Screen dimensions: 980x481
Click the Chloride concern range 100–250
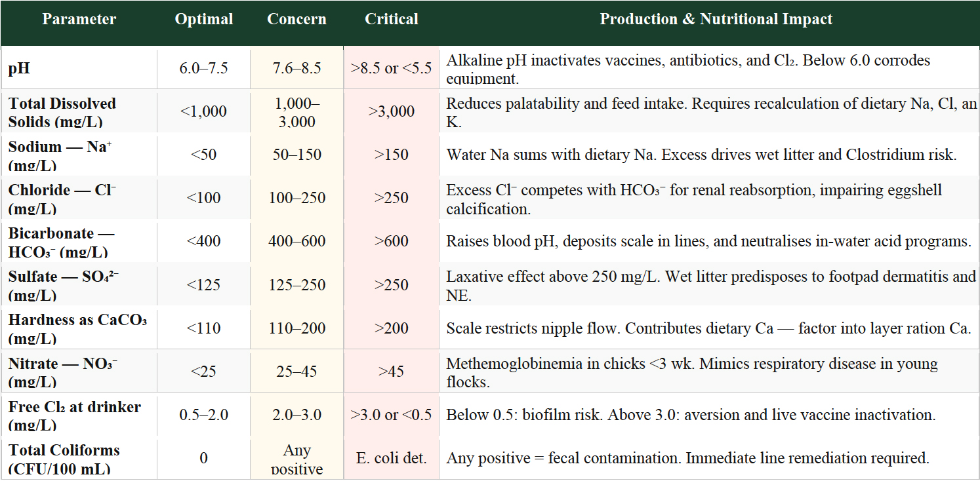(x=296, y=198)
